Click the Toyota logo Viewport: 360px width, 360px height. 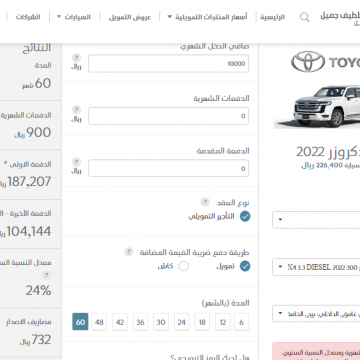coord(325,62)
